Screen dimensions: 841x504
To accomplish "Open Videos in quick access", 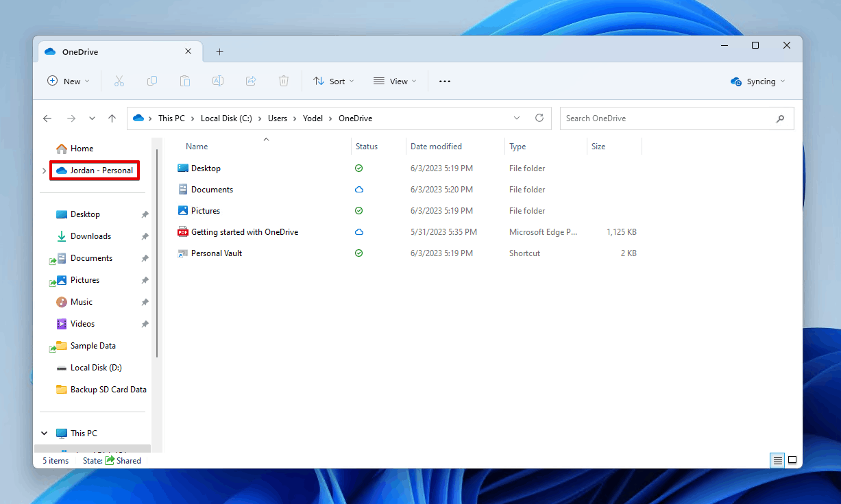I will click(82, 324).
